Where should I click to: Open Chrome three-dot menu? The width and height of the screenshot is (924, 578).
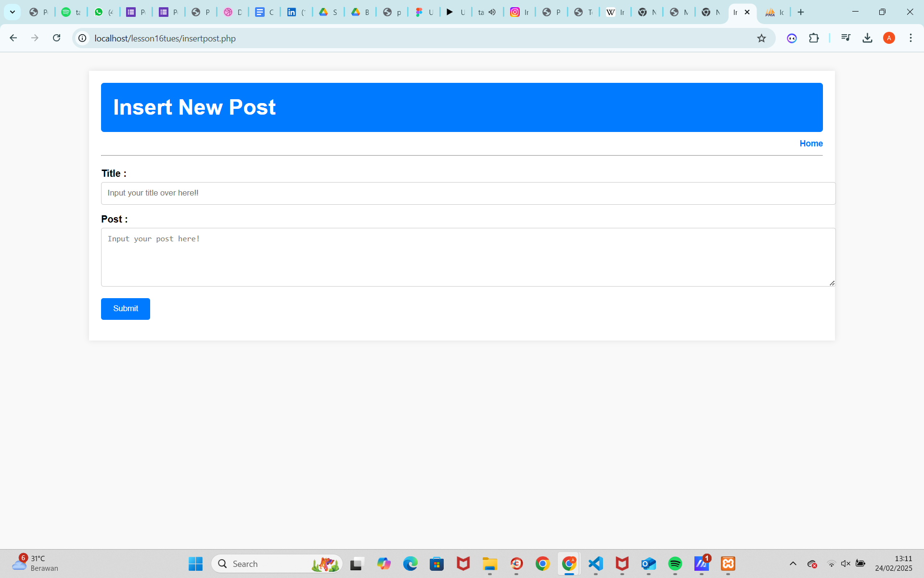pos(911,38)
